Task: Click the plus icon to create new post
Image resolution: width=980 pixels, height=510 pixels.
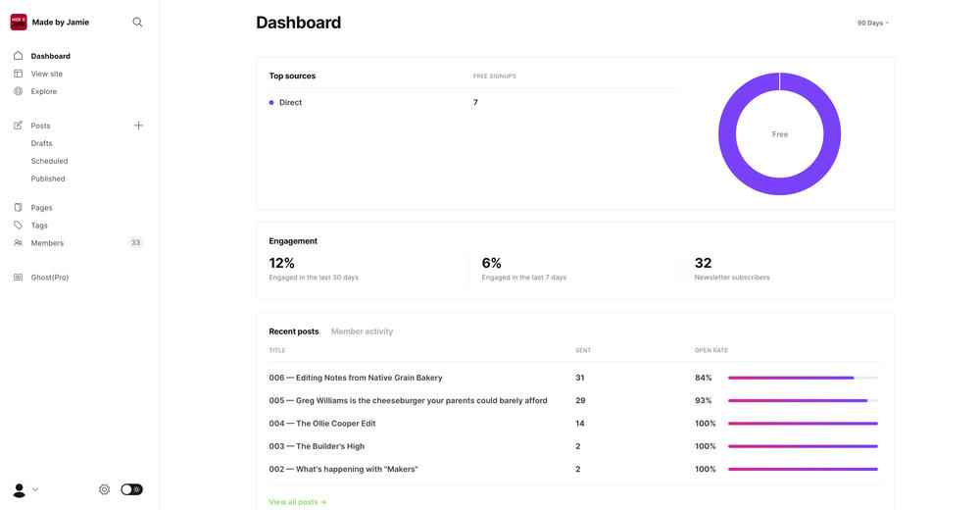Action: pyautogui.click(x=138, y=126)
